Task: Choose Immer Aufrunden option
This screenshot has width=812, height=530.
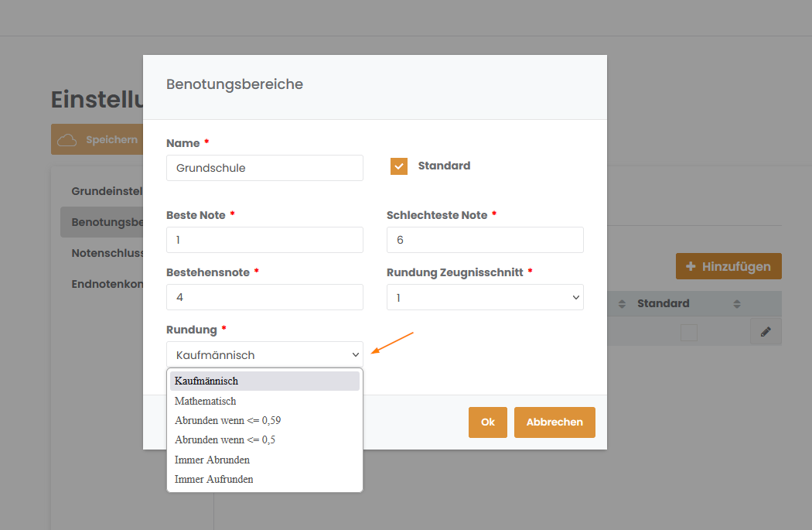Action: tap(264, 479)
